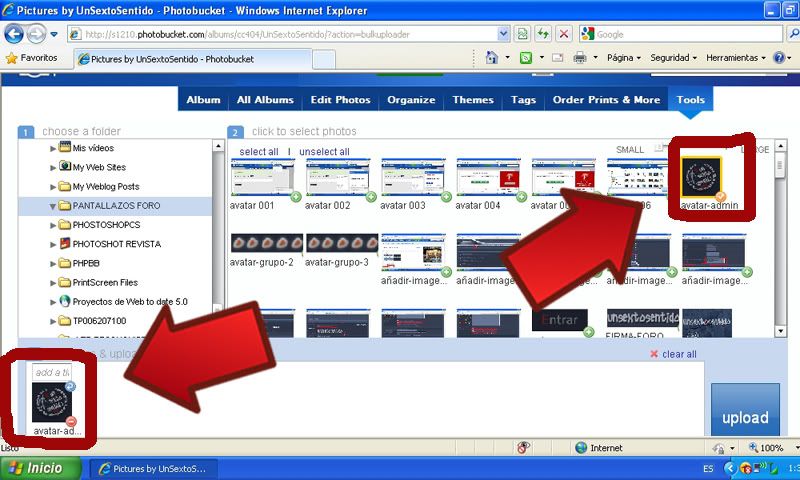Stop loading with the red X icon
This screenshot has height=480, width=800.
[564, 34]
